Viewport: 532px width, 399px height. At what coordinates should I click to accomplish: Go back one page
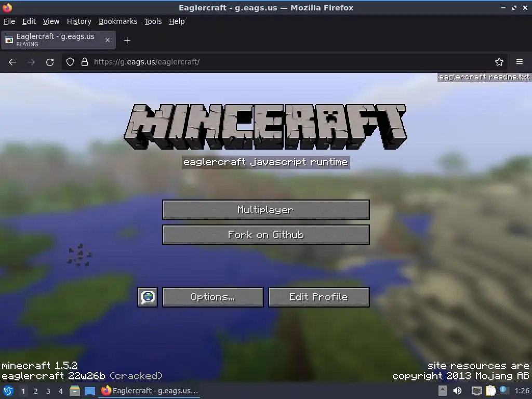12,62
